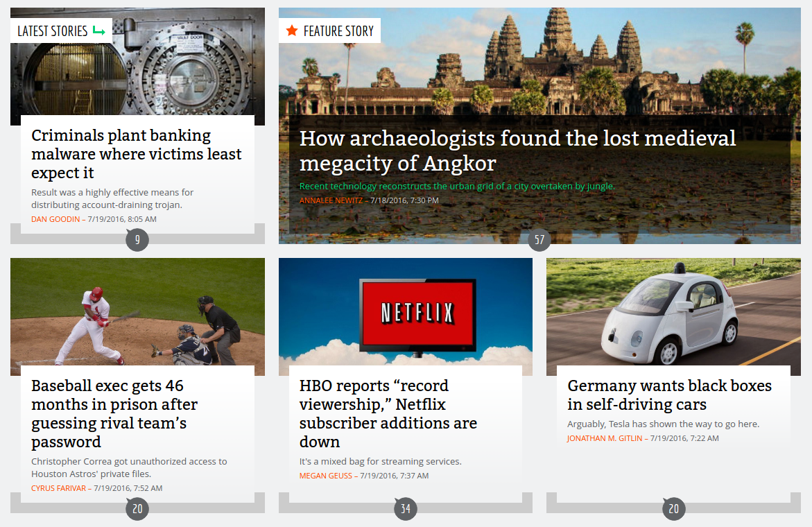Open the Latest Stories label

[61, 31]
